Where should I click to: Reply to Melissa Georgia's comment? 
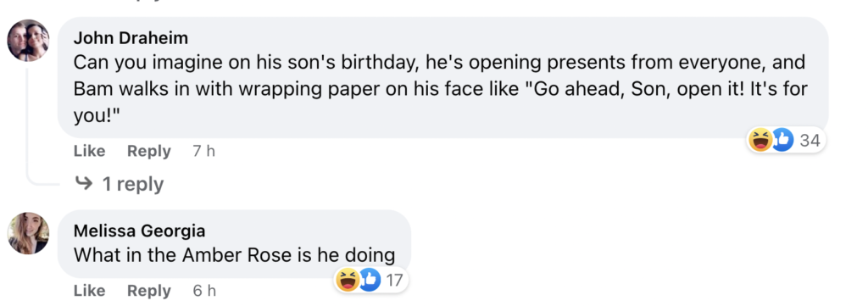[149, 291]
